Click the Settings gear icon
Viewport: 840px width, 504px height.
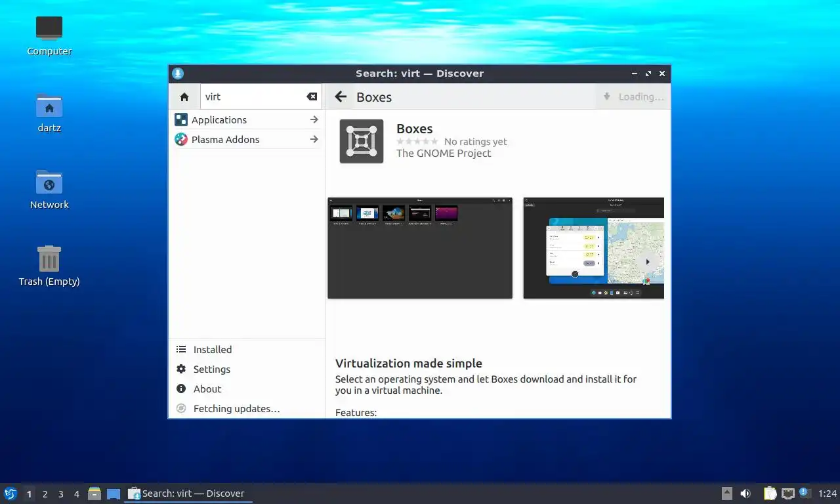181,369
